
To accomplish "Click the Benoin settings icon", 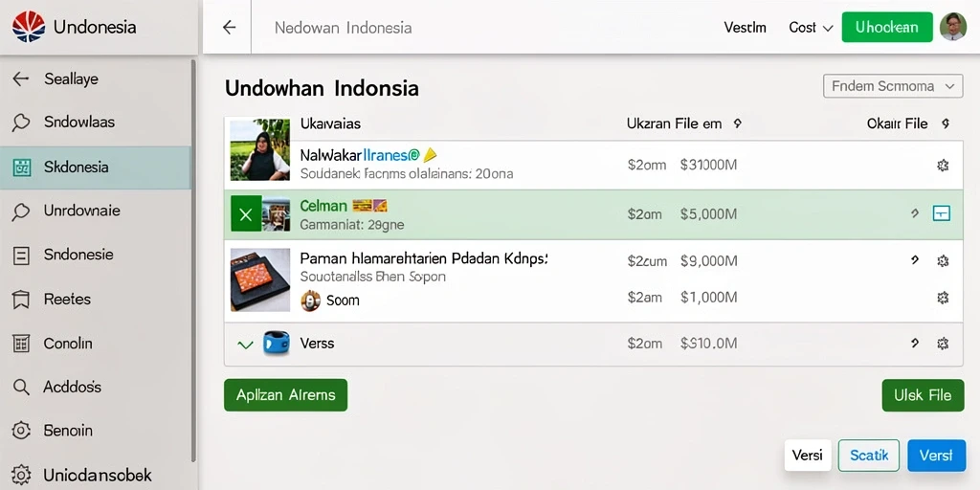I will (21, 431).
